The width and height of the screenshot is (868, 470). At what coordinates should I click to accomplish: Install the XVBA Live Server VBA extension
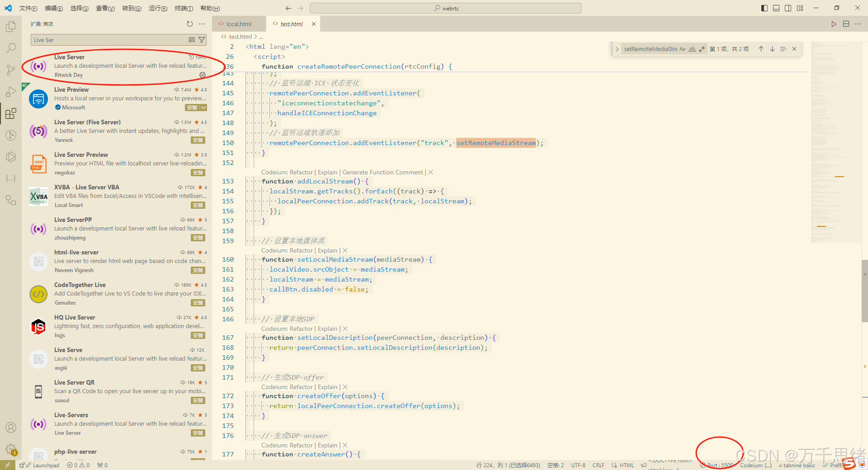click(198, 205)
